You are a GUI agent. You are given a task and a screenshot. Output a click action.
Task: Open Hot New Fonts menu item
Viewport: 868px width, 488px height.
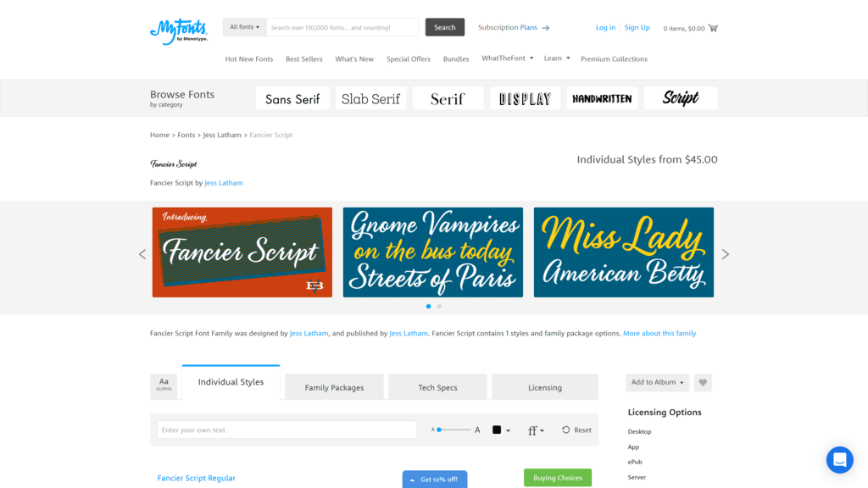click(249, 59)
